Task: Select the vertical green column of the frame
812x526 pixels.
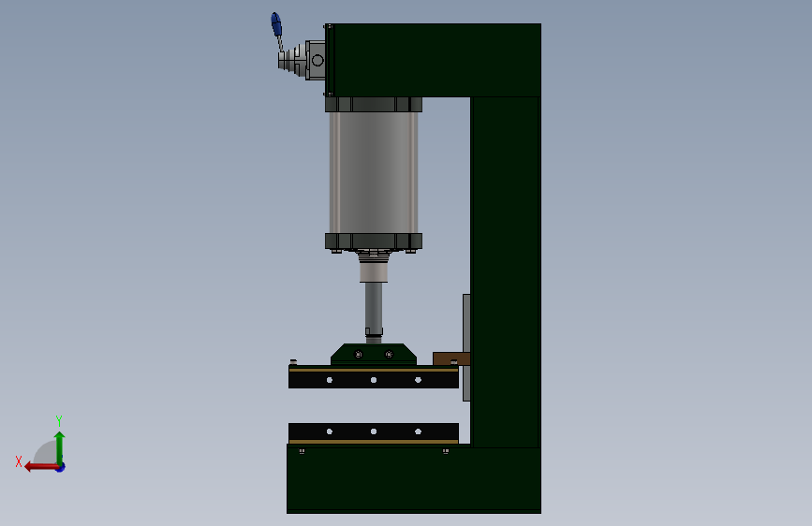Action: click(506, 271)
